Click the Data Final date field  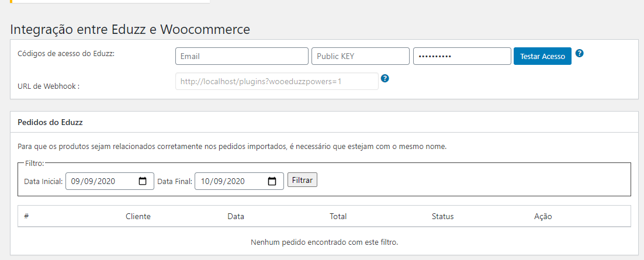(x=239, y=181)
